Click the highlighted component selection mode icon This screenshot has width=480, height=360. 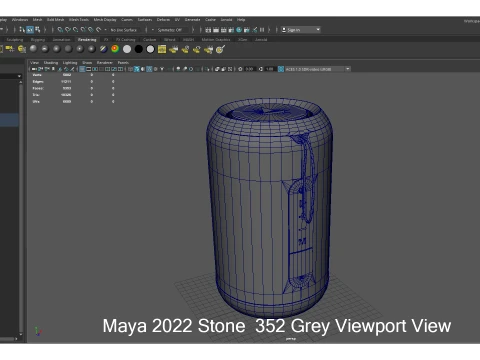(30, 30)
